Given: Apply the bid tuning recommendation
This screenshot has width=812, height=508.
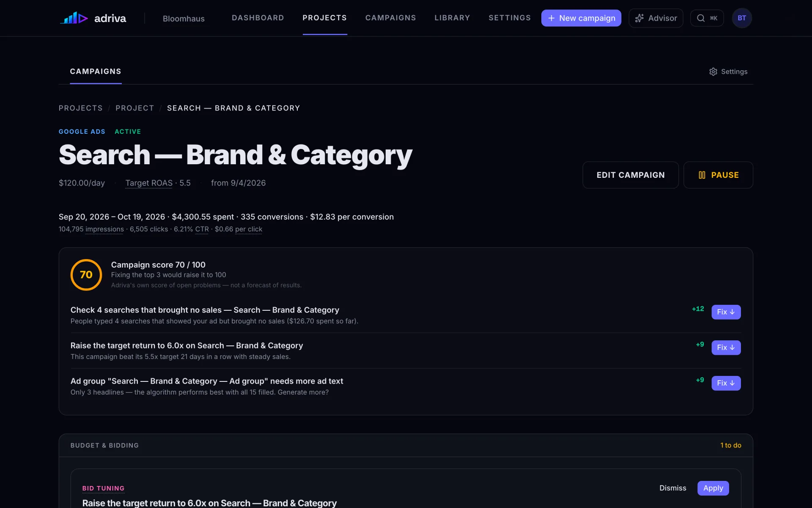Looking at the screenshot, I should (x=713, y=488).
